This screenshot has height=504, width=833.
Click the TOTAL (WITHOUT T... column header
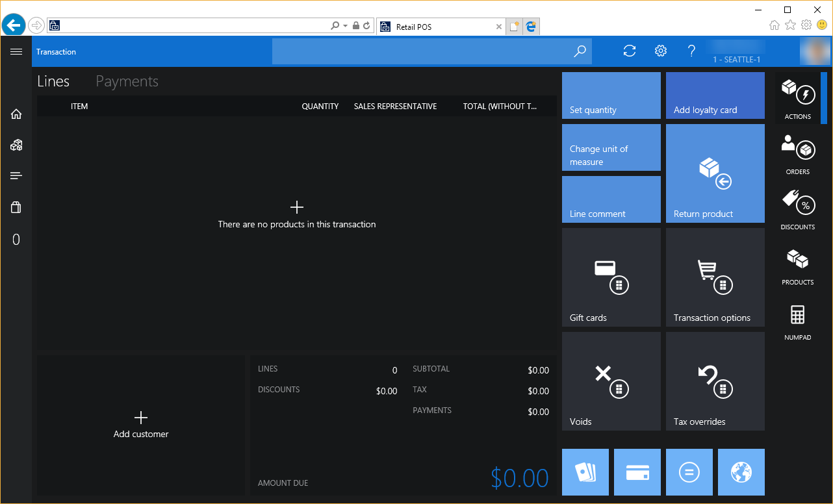click(x=500, y=107)
